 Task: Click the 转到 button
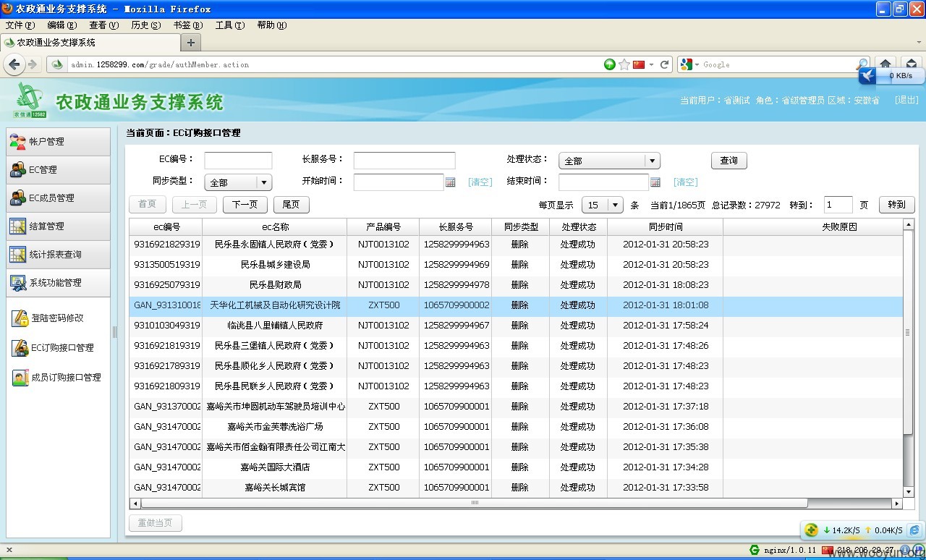click(896, 205)
